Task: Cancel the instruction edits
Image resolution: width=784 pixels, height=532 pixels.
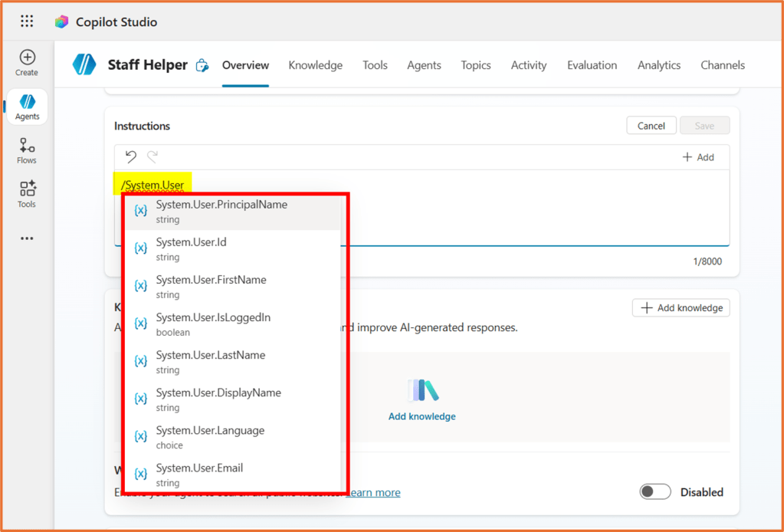Action: [x=651, y=125]
